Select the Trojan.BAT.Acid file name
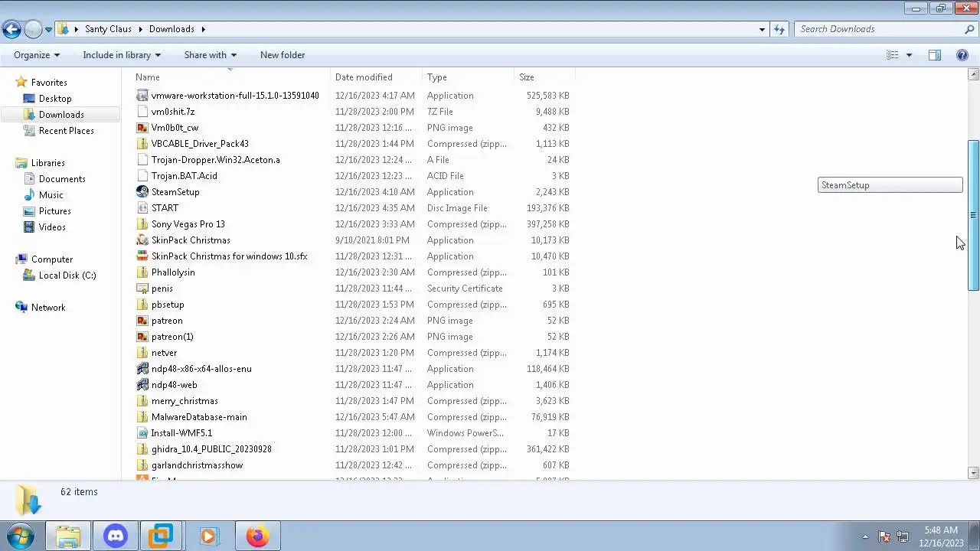This screenshot has width=980, height=551. coord(185,176)
